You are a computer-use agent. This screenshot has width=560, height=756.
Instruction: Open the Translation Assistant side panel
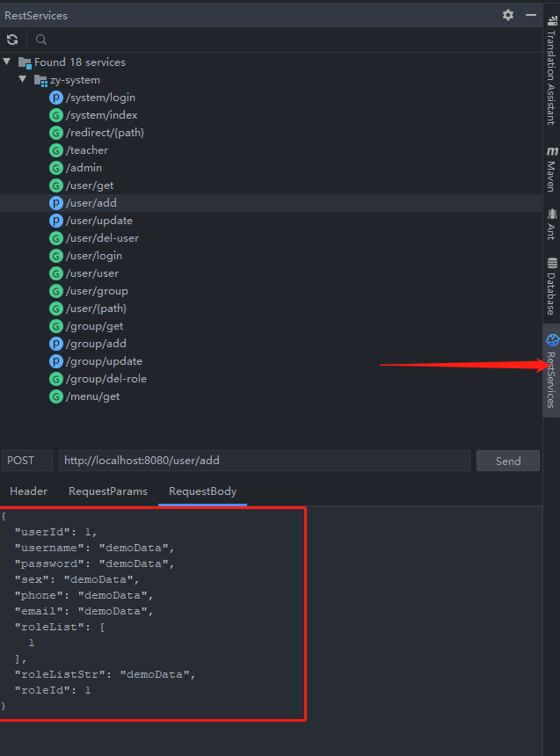551,71
